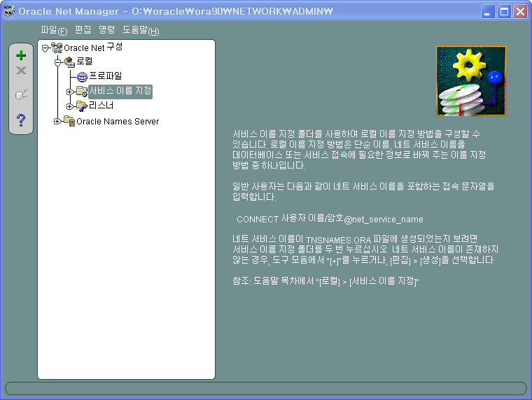532x400 pixels.
Task: Open the 편집 menu
Action: pyautogui.click(x=83, y=30)
